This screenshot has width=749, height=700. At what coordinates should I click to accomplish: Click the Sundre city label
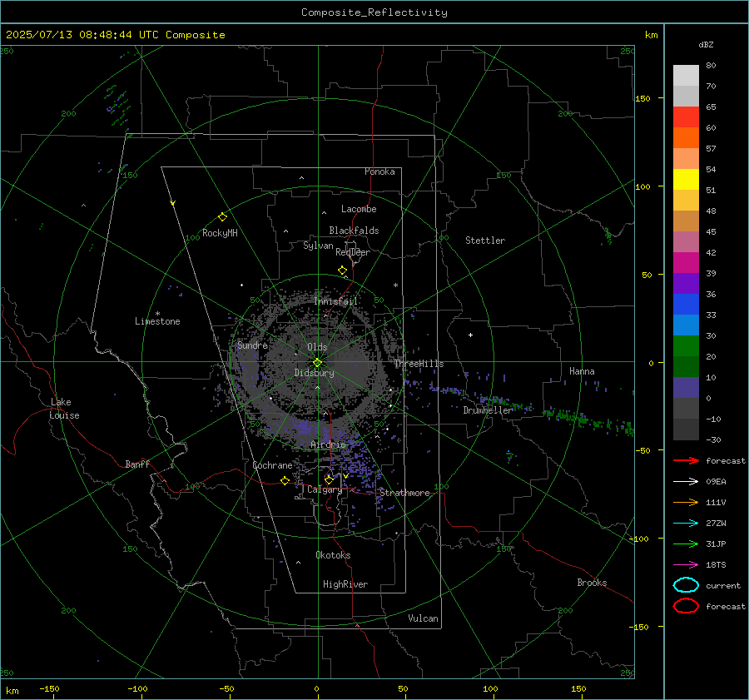click(x=252, y=345)
